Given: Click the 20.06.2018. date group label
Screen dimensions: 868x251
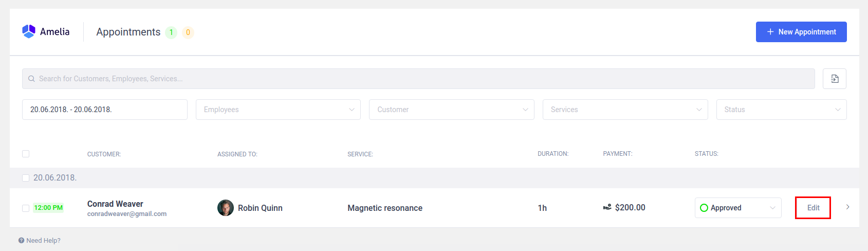Looking at the screenshot, I should coord(55,177).
